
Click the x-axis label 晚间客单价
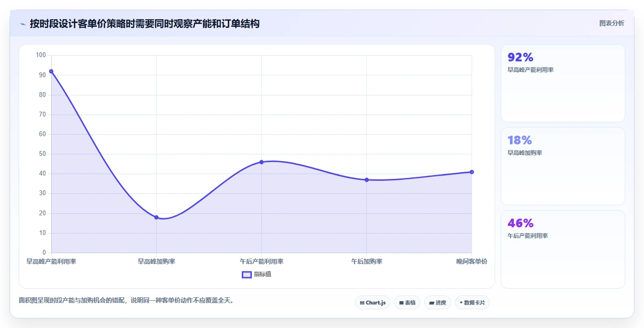coord(472,261)
